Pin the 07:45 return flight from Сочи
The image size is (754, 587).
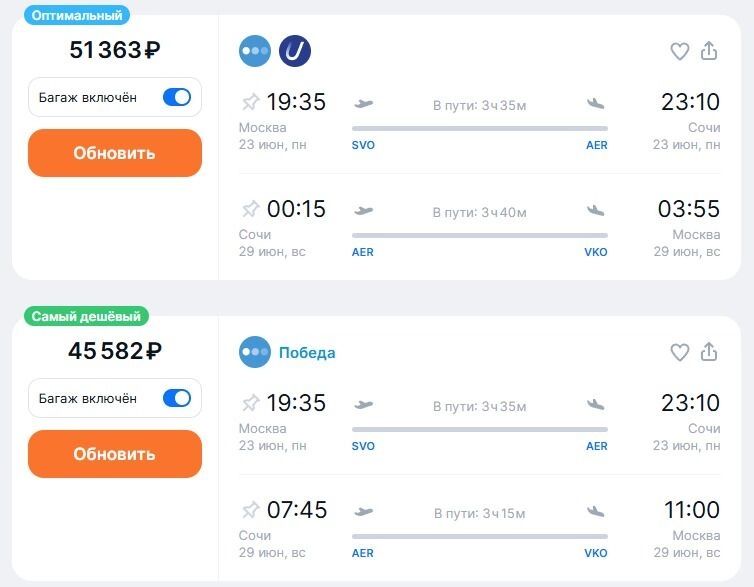point(250,510)
